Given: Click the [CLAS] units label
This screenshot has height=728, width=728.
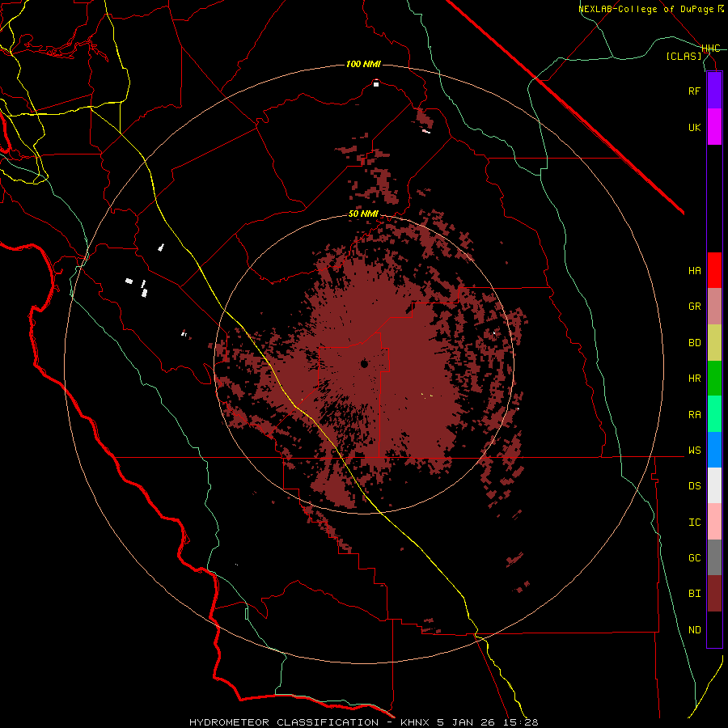Looking at the screenshot, I should click(x=684, y=57).
